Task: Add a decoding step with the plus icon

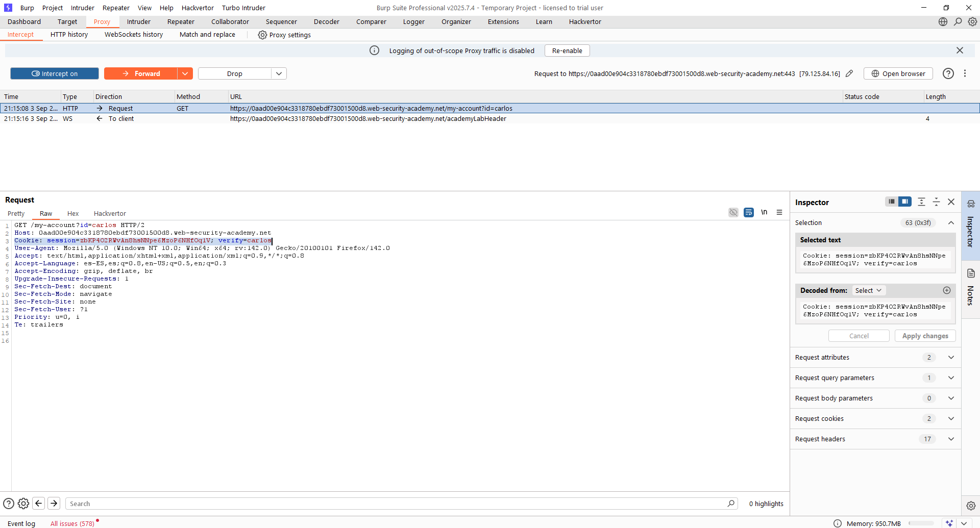Action: click(947, 290)
